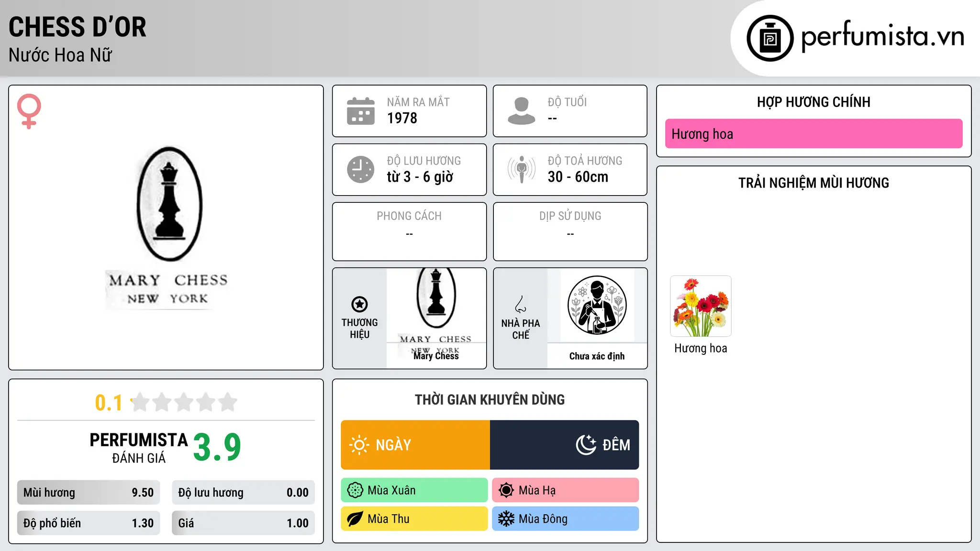Click the person icon beside Độ tuổi
Viewport: 980px width, 551px height.
tap(521, 111)
